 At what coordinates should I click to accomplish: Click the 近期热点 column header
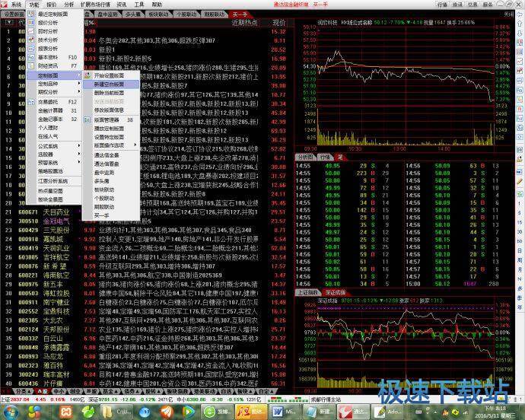245,22
